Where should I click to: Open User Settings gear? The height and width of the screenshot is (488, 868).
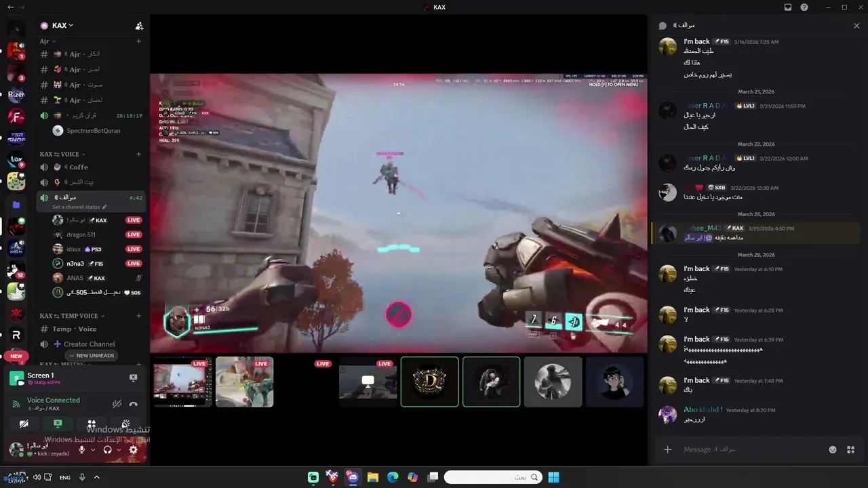point(133,449)
